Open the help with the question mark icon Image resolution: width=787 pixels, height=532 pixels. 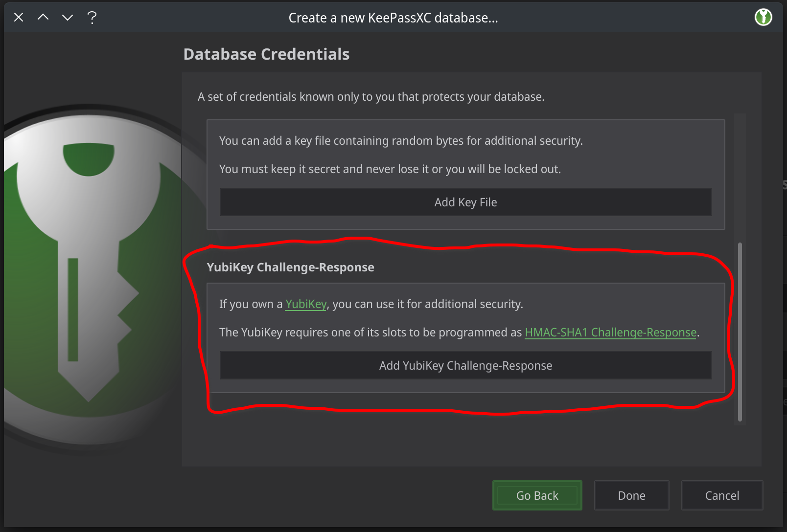point(91,17)
